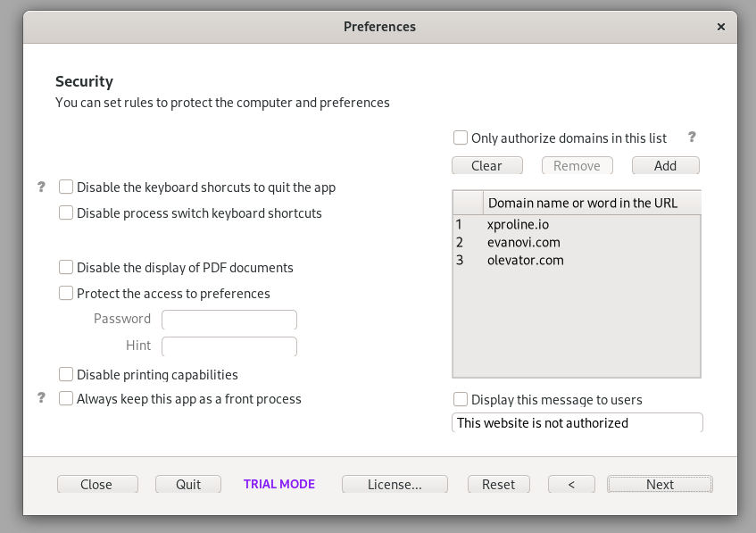This screenshot has height=533, width=756.
Task: Enable Disable printing capabilities checkbox
Action: tap(66, 374)
